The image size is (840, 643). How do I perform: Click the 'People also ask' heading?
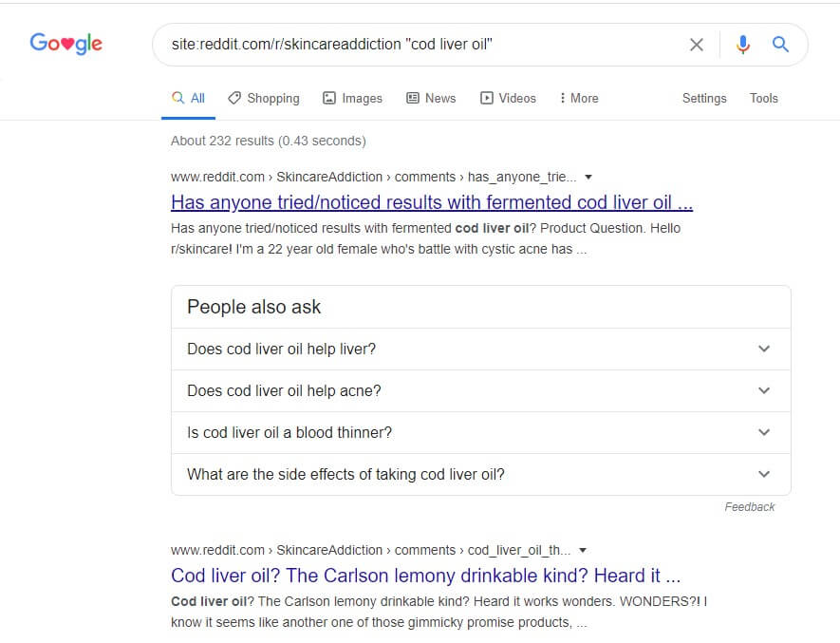pos(254,307)
